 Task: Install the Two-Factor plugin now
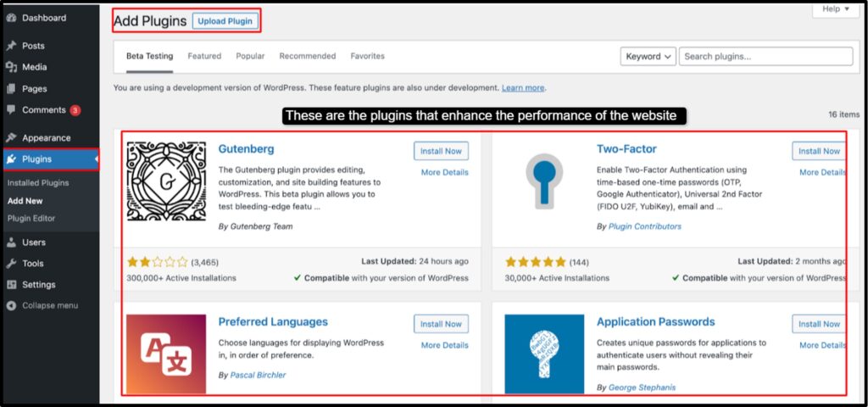819,151
